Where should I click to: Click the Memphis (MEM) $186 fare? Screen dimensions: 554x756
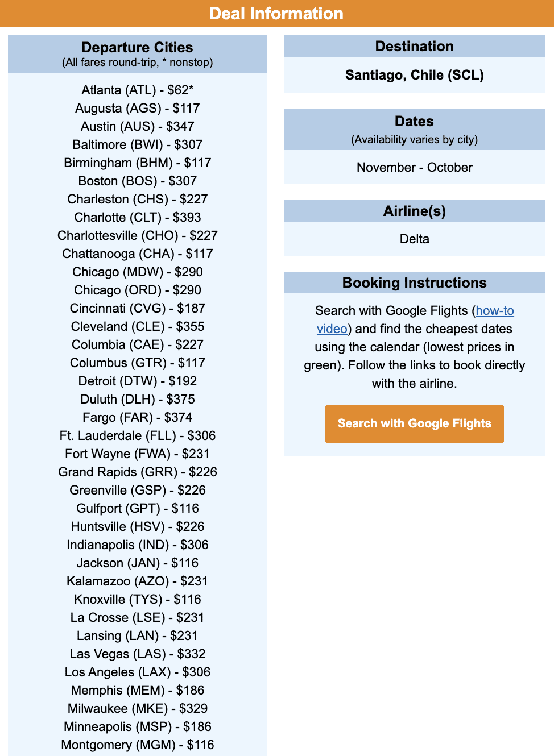tap(137, 690)
